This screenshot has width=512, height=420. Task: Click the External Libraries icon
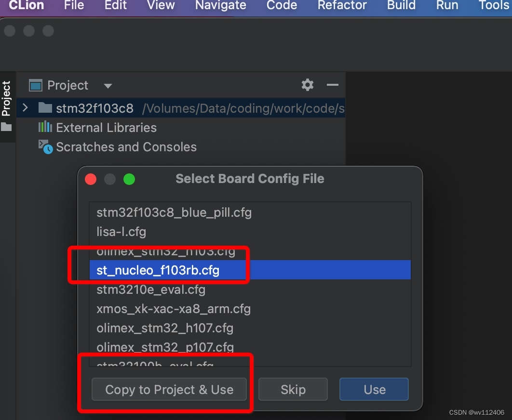(x=45, y=127)
